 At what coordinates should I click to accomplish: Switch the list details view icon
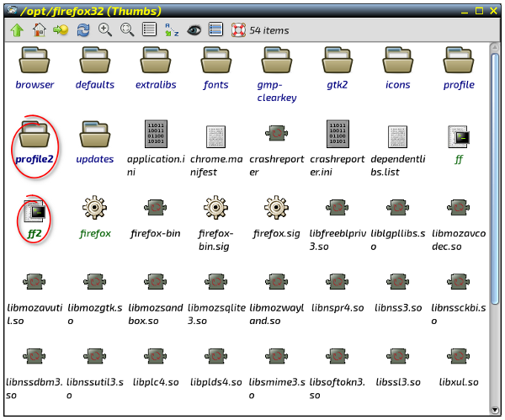pyautogui.click(x=149, y=29)
